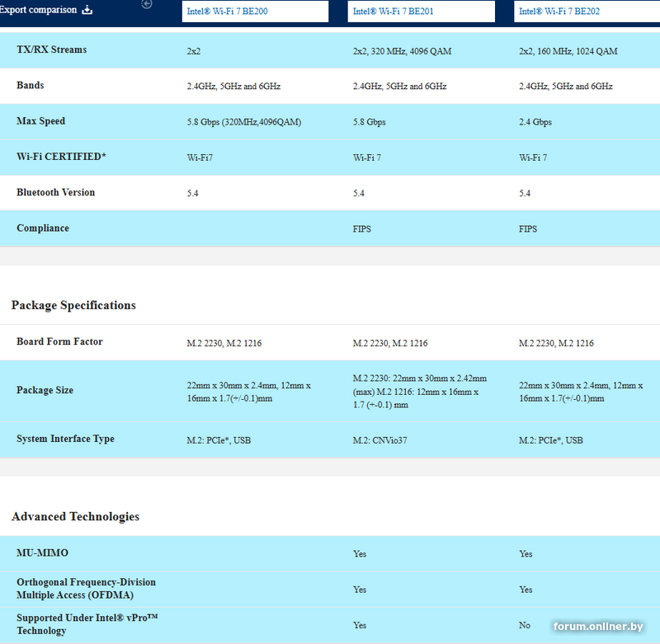
Task: Select the Bands row label
Action: pos(31,86)
